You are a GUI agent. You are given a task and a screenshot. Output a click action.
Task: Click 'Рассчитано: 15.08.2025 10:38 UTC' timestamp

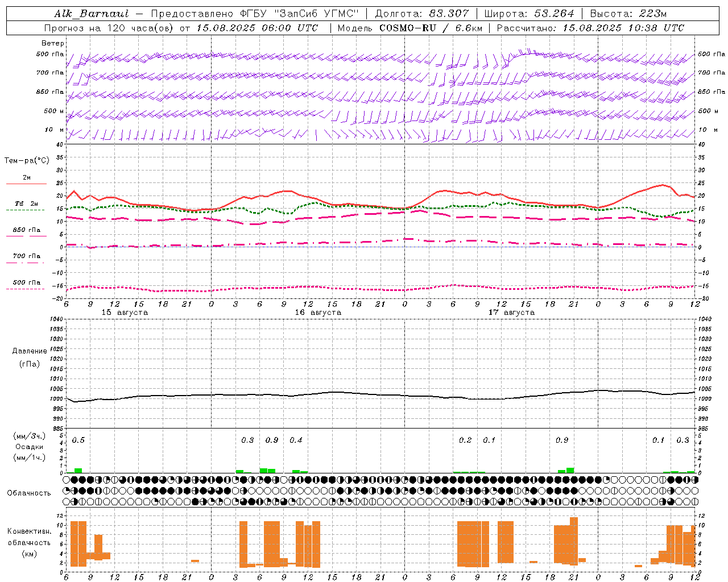(590, 28)
